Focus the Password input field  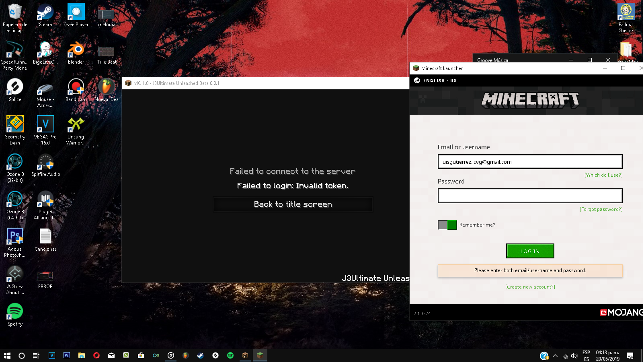(x=530, y=196)
